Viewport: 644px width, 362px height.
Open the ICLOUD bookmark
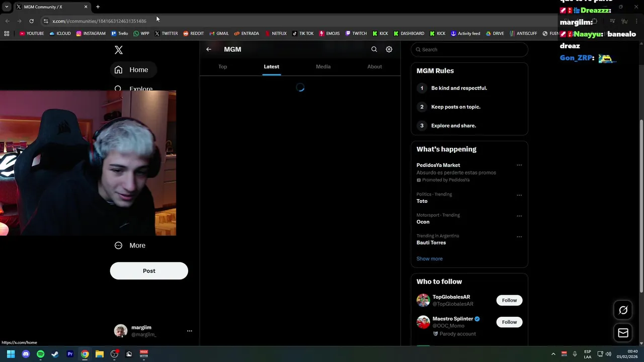(60, 33)
